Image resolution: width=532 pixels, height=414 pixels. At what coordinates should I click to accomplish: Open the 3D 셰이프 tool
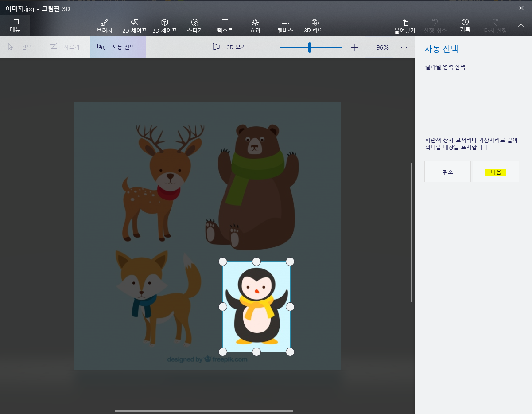coord(165,26)
